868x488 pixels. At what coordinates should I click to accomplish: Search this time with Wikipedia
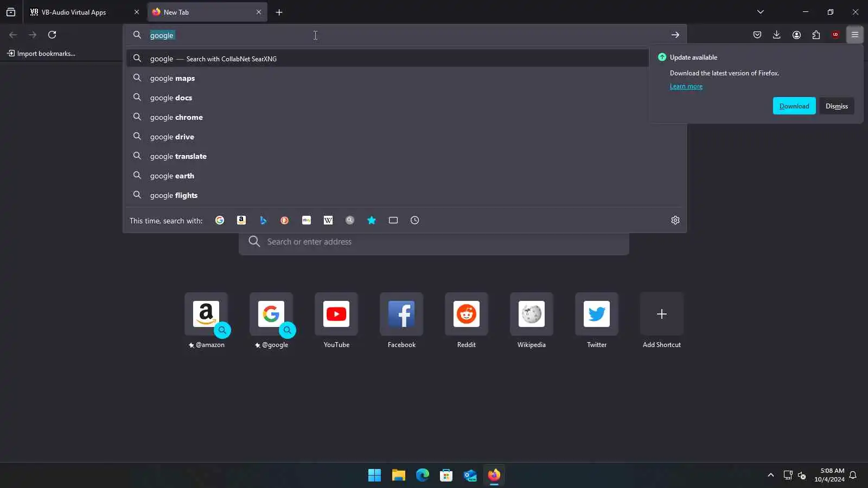pos(328,220)
